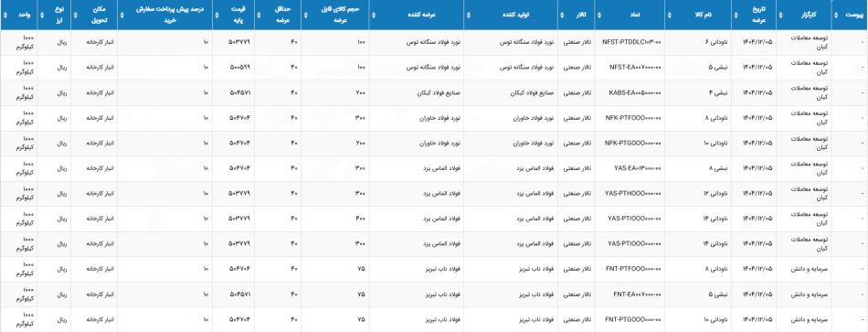Select symbol cell starting FNT-EA
The width and height of the screenshot is (868, 332).
[x=637, y=295]
